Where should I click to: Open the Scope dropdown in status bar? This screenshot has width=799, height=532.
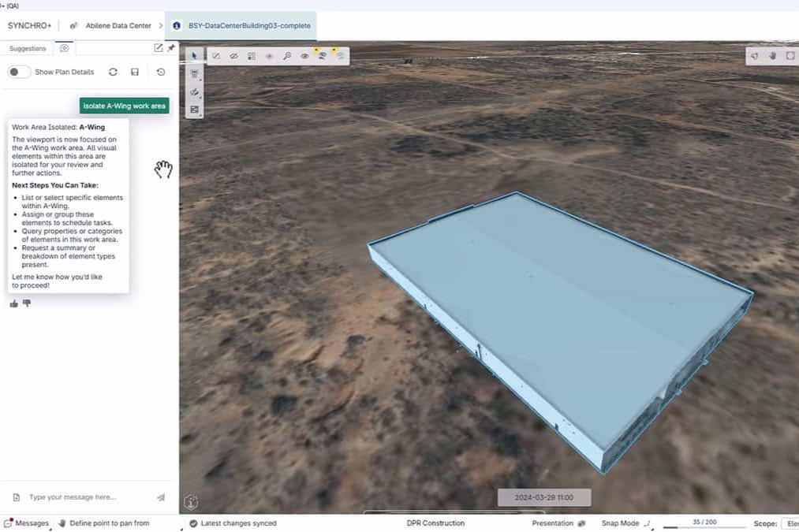[x=788, y=523]
